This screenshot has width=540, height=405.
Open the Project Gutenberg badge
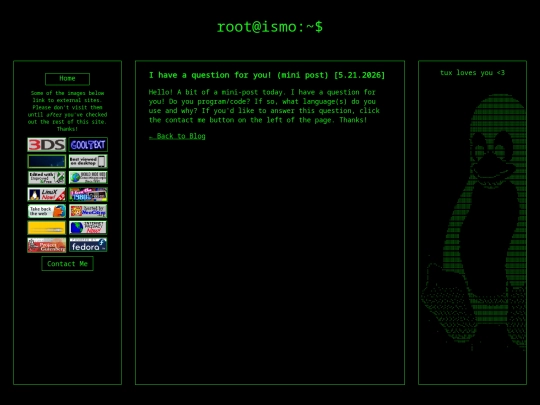46,245
